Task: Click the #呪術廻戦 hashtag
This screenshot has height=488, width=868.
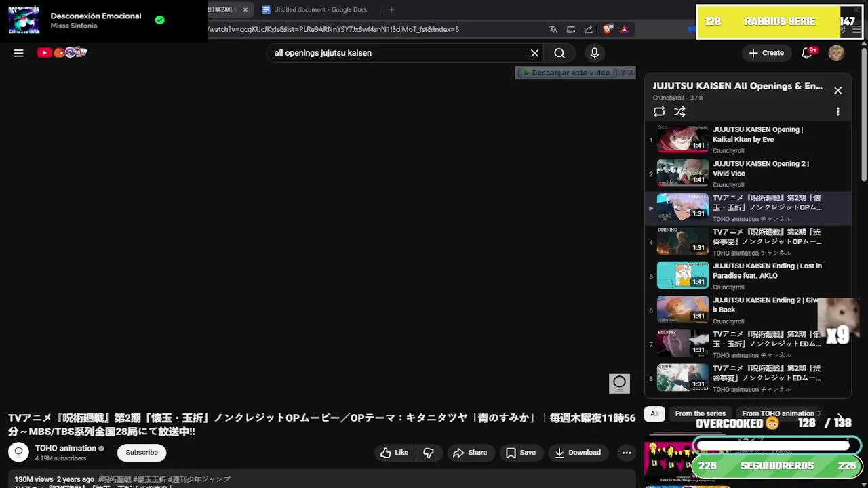Action: click(x=115, y=479)
